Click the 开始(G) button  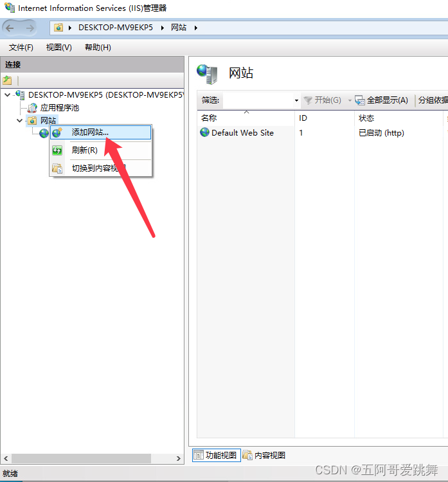pyautogui.click(x=322, y=100)
